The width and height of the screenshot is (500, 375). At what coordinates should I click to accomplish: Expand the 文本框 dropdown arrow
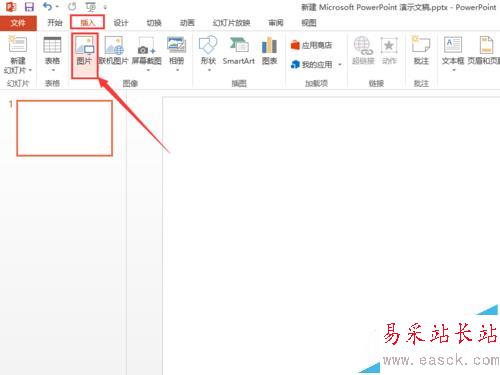454,70
